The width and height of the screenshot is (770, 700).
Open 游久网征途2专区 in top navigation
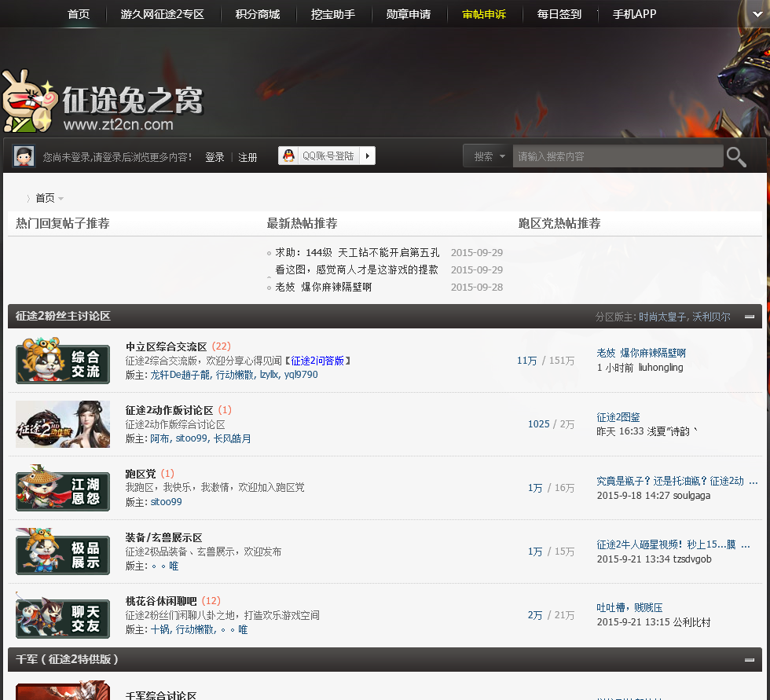pos(163,14)
